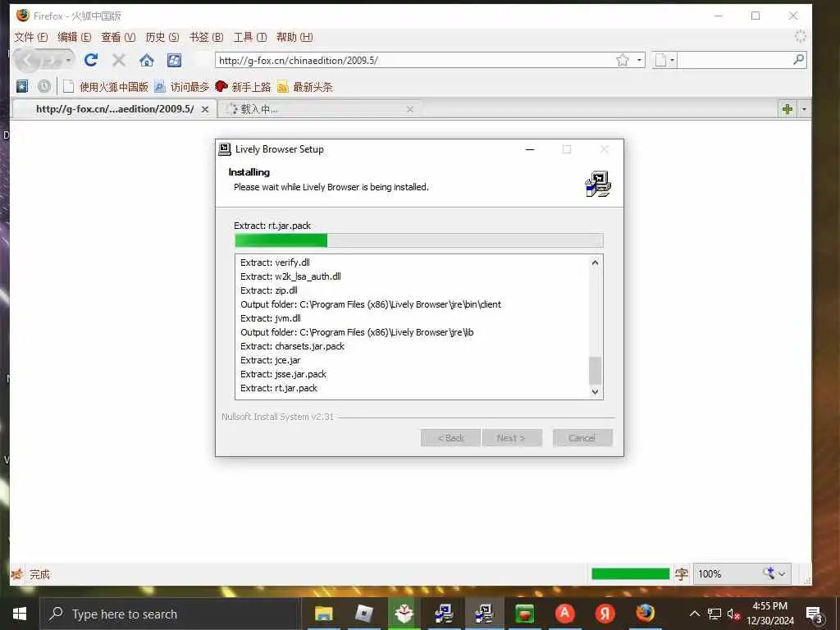Screen dimensions: 840x630
Task: Click the disabled Next button in setup
Action: pos(512,438)
